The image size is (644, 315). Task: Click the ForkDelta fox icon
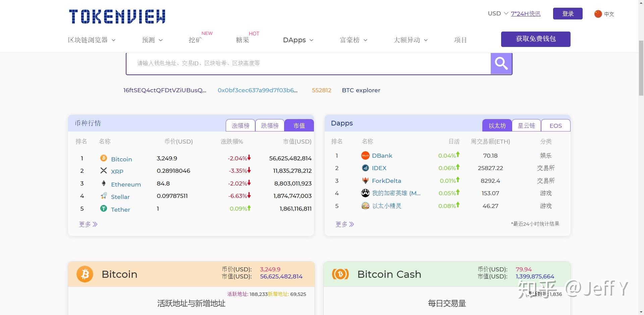click(365, 180)
